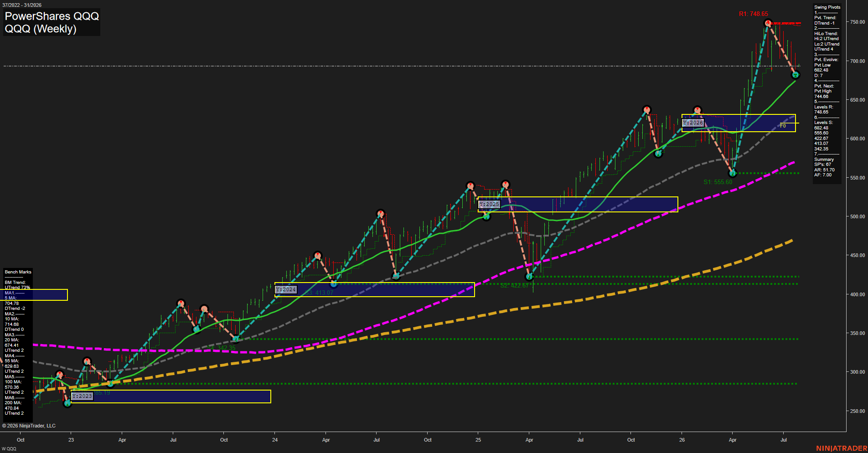This screenshot has width=868, height=453.
Task: Click the 704.78 five MA value
Action: click(x=12, y=304)
